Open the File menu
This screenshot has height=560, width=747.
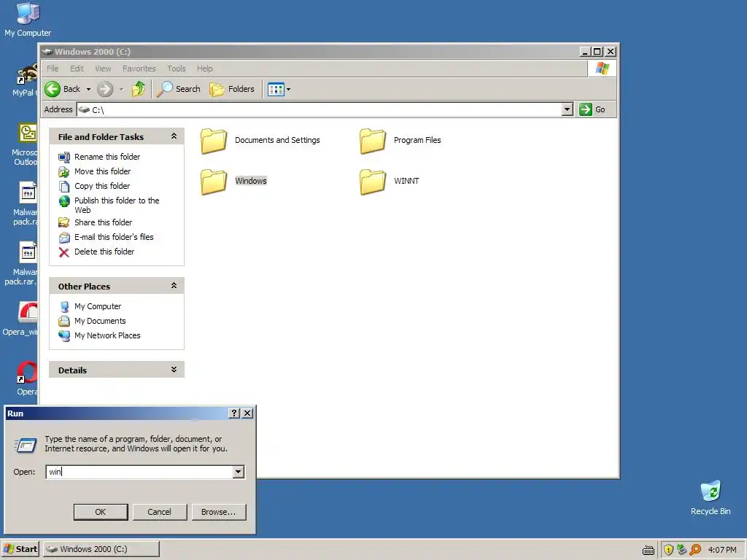(53, 69)
